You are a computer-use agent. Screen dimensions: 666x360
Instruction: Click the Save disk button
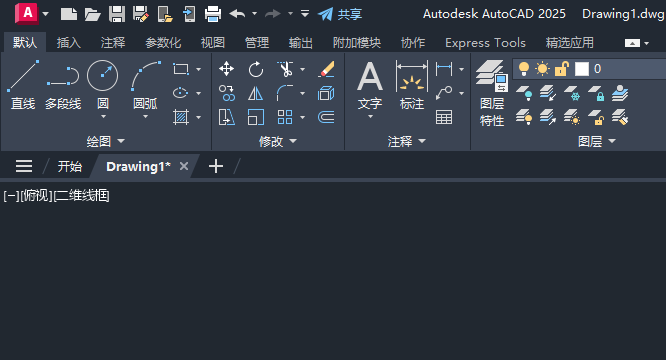[117, 14]
